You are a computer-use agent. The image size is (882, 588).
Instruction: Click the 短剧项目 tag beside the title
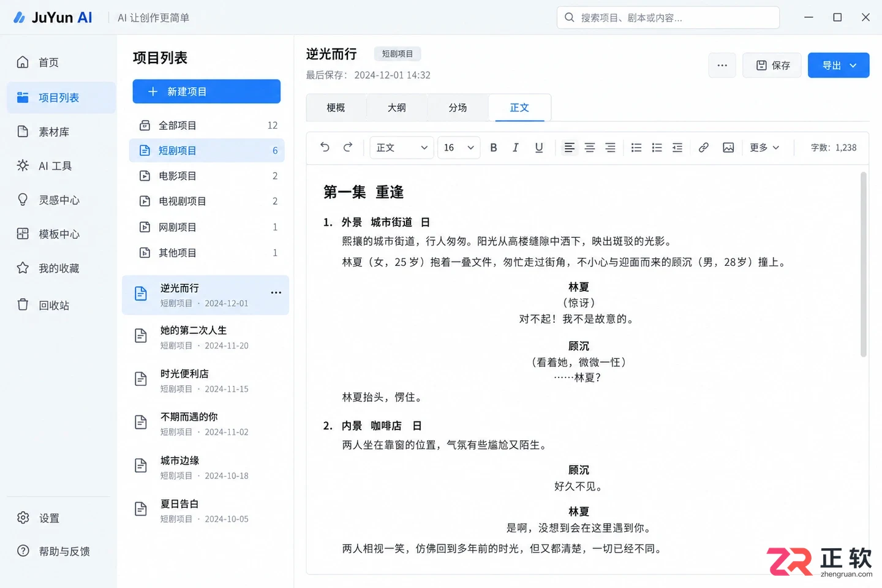click(x=398, y=54)
